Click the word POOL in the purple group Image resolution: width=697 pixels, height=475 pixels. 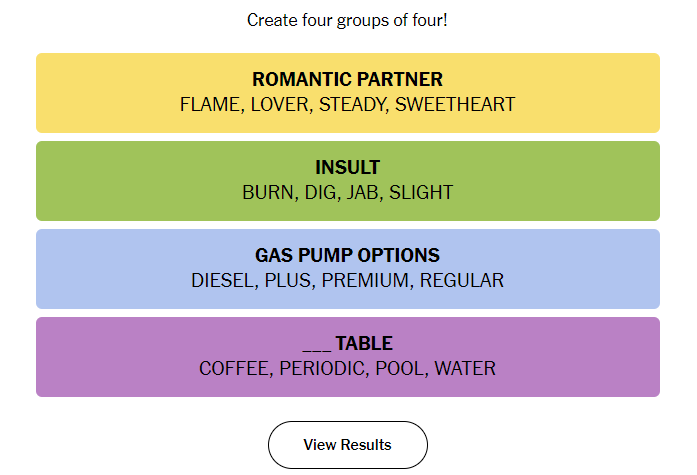coord(399,368)
